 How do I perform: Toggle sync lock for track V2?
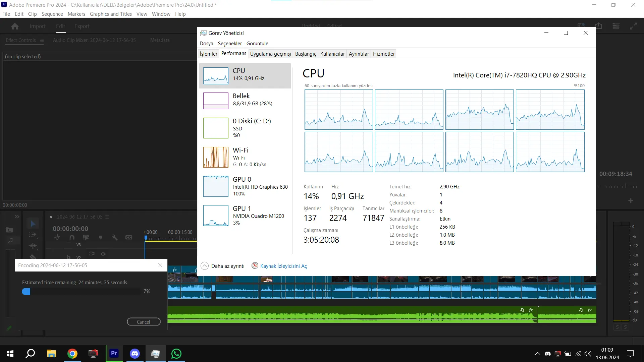92,254
